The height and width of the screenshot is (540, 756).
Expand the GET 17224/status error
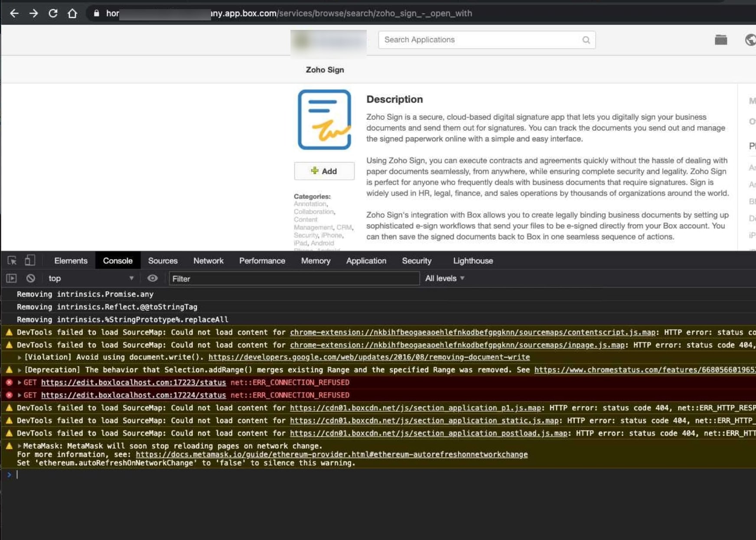[x=20, y=395]
